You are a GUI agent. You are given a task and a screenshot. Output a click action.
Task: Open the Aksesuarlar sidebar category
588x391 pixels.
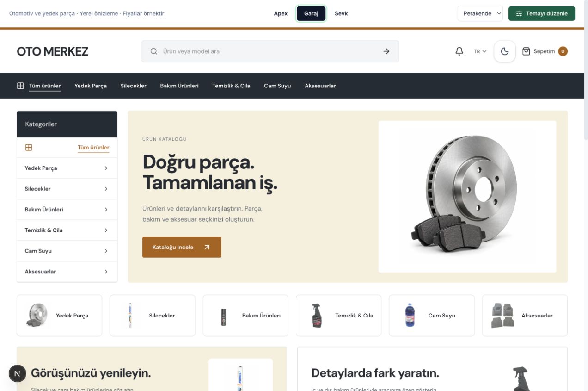[x=67, y=272]
